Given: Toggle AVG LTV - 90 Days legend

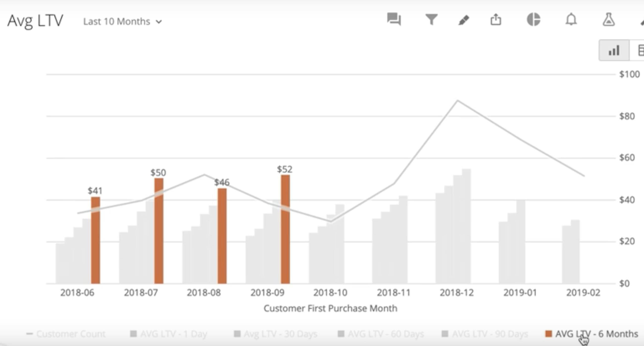Looking at the screenshot, I should [x=490, y=334].
